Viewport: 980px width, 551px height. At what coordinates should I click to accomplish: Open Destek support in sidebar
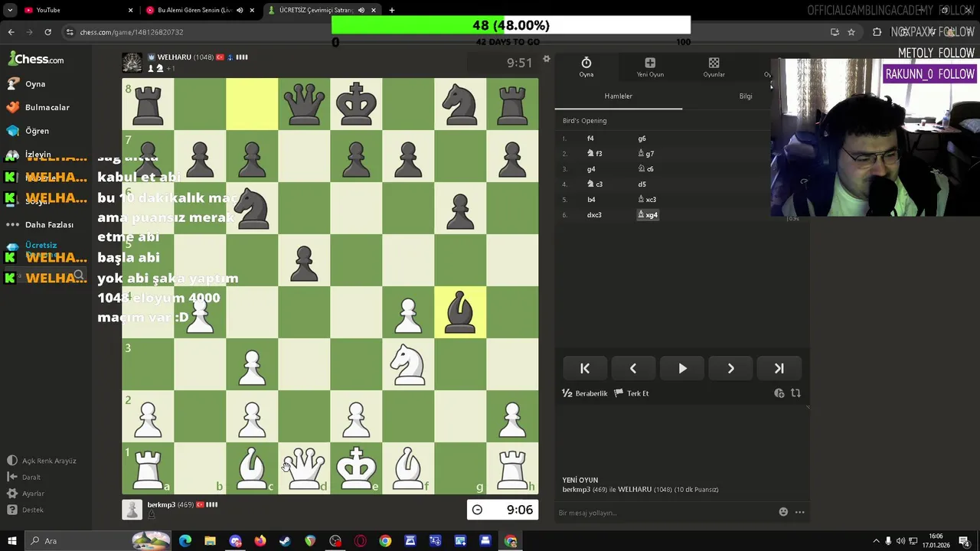[25, 510]
